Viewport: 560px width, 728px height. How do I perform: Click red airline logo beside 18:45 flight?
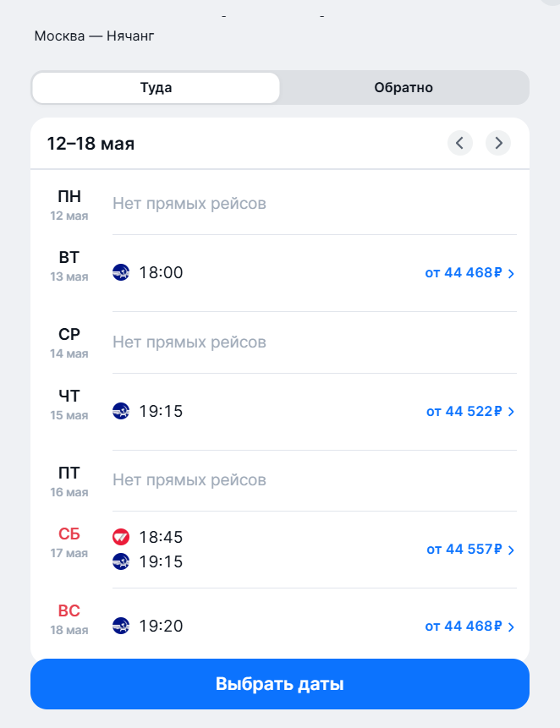(121, 537)
